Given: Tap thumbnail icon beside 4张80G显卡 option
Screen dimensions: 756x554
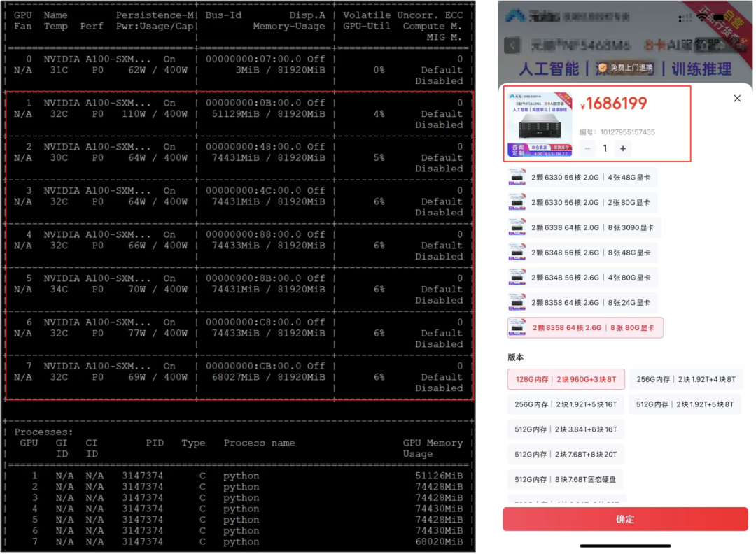Looking at the screenshot, I should (517, 278).
